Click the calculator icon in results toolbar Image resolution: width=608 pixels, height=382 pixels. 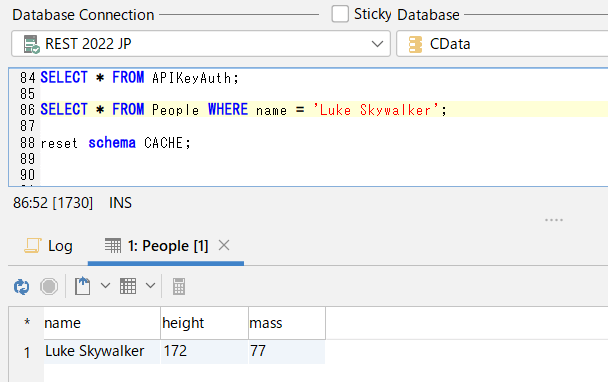coord(179,287)
